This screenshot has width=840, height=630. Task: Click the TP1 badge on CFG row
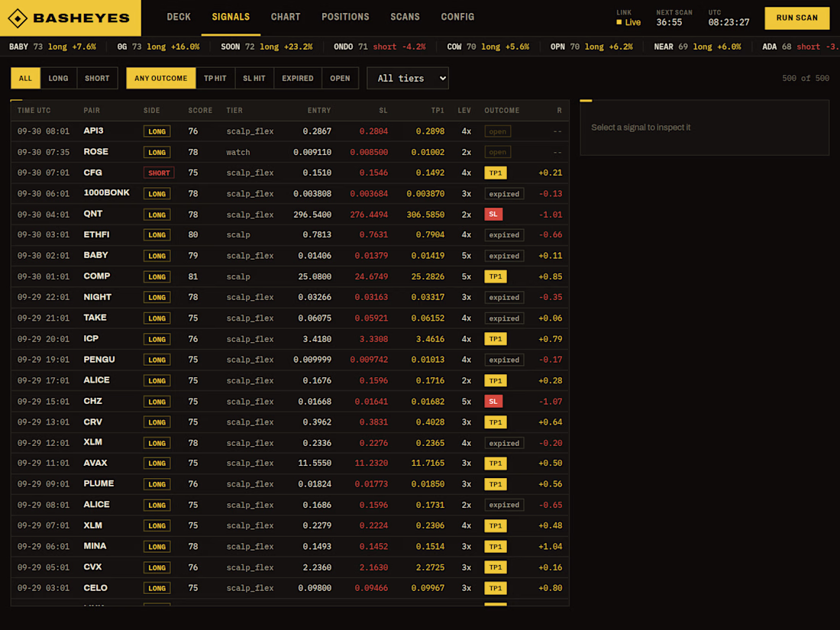pos(496,173)
